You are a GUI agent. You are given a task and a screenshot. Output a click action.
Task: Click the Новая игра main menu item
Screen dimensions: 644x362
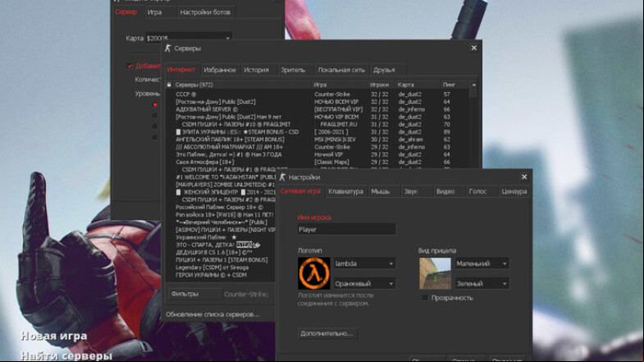pyautogui.click(x=54, y=336)
